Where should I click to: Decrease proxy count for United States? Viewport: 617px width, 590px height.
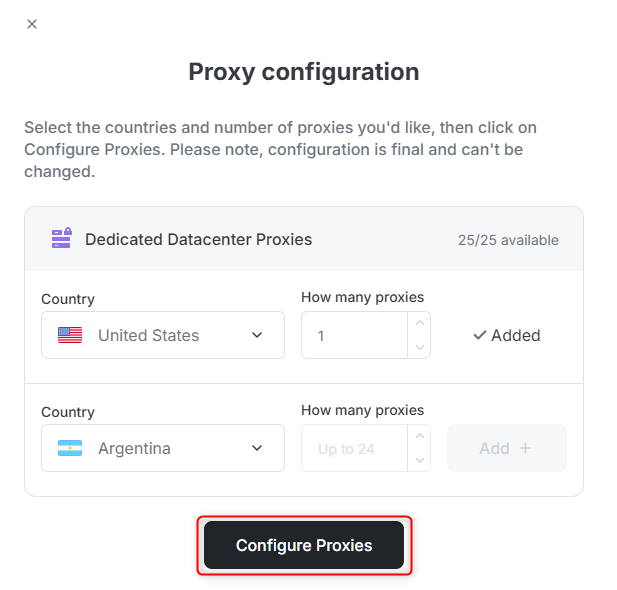tap(420, 347)
